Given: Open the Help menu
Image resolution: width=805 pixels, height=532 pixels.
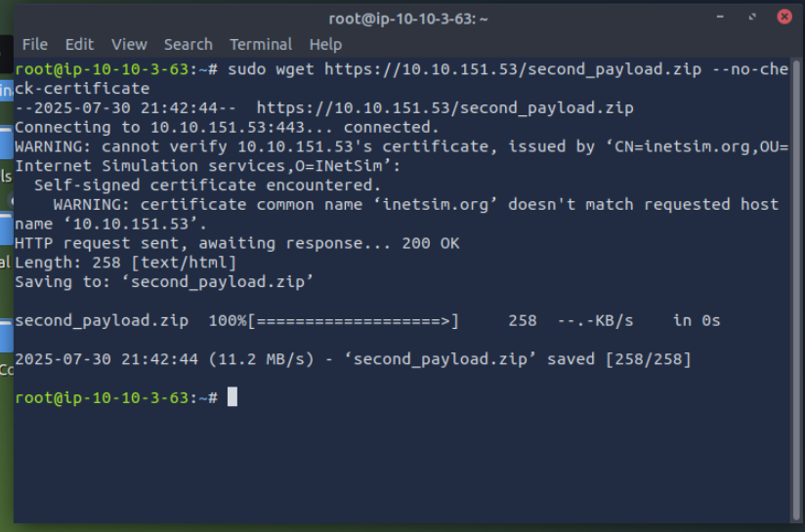Looking at the screenshot, I should [x=325, y=45].
